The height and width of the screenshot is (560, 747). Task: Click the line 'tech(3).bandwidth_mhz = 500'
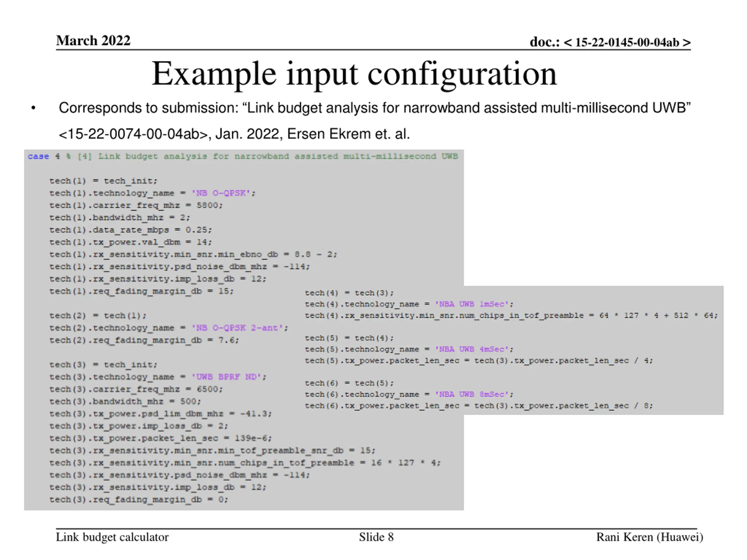[x=125, y=401]
